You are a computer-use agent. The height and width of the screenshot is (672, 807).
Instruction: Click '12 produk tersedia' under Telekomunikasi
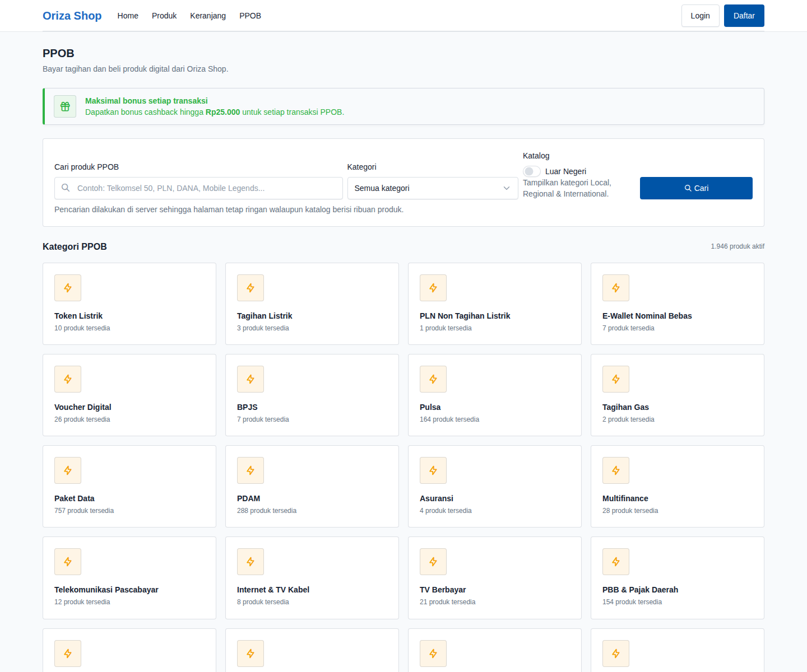pyautogui.click(x=82, y=602)
